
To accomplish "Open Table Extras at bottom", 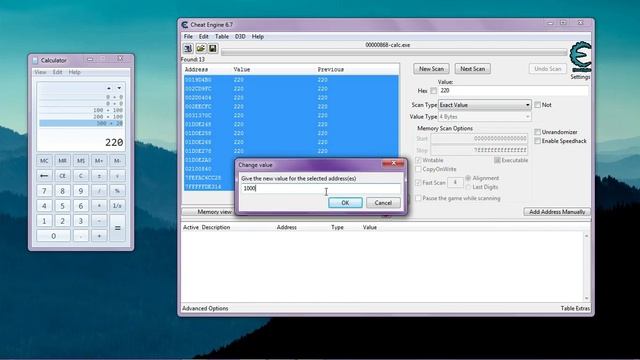I will [575, 309].
